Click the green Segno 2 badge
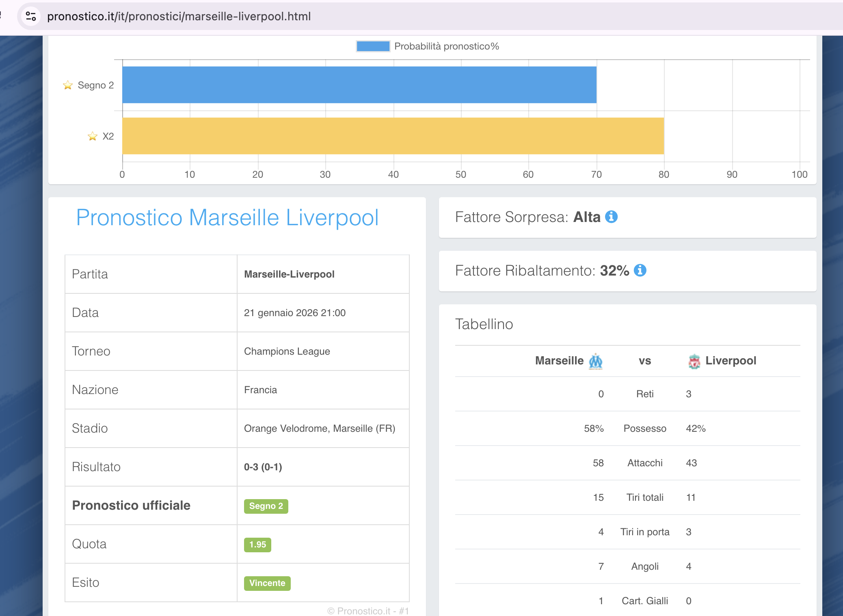This screenshot has width=843, height=616. tap(266, 506)
